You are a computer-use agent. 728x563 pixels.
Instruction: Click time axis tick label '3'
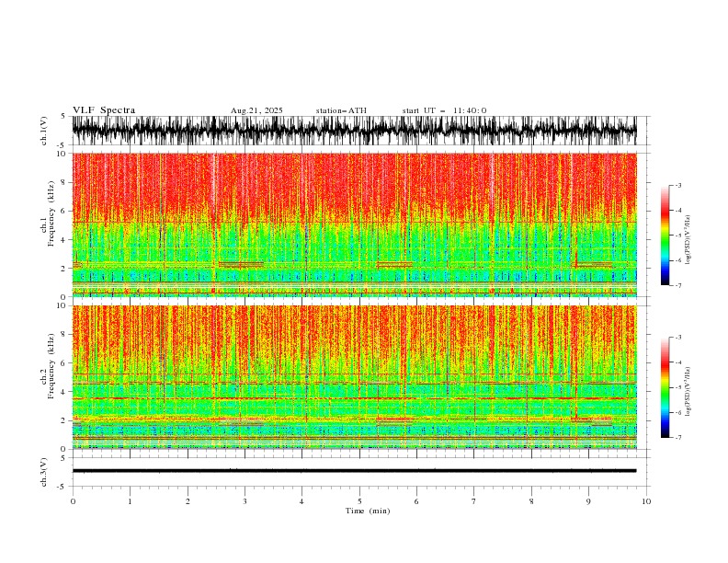[245, 501]
